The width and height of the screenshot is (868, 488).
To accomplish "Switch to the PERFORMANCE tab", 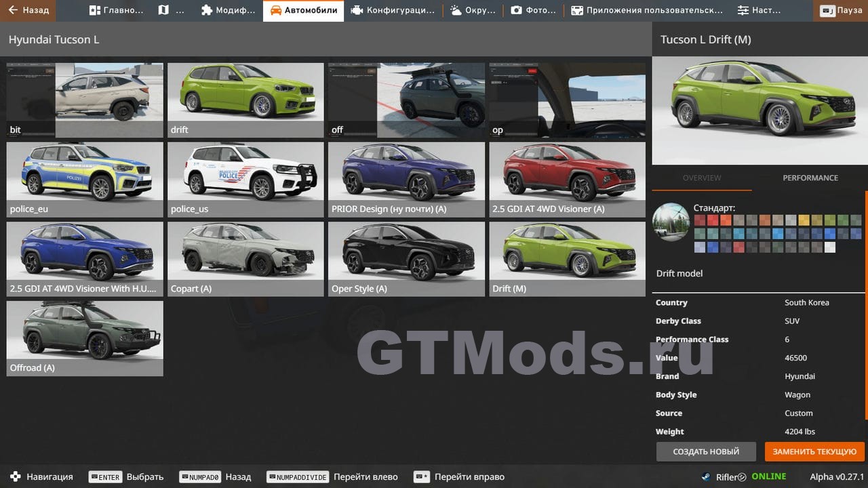I will (810, 178).
